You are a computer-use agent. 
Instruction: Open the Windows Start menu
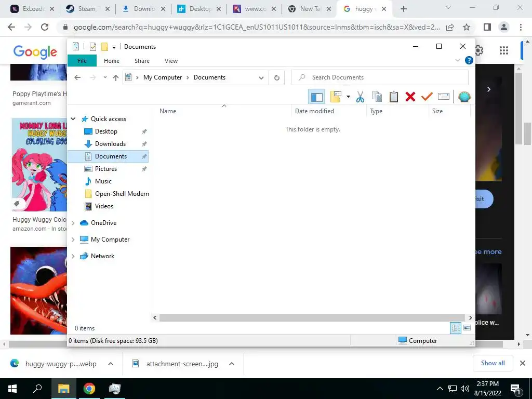[12, 389]
